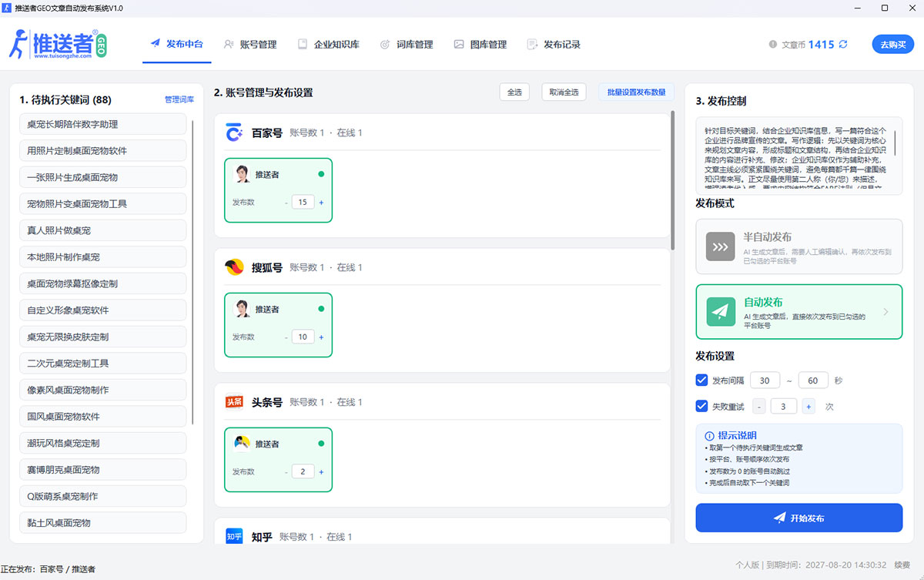Open the 账号管理 tab

coord(250,45)
